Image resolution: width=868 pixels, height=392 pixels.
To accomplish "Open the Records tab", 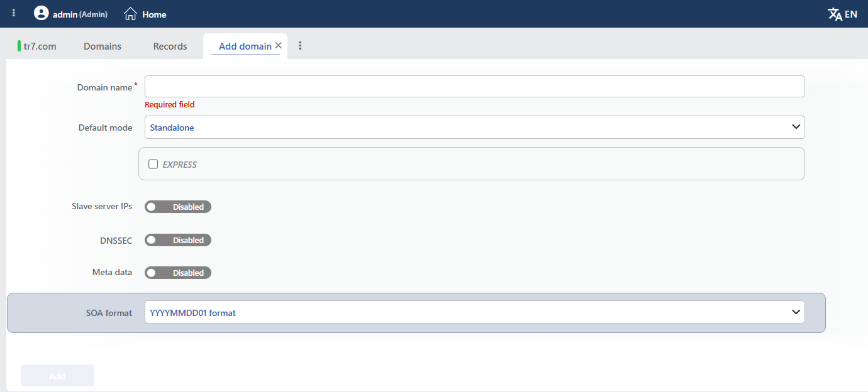I will click(x=170, y=46).
